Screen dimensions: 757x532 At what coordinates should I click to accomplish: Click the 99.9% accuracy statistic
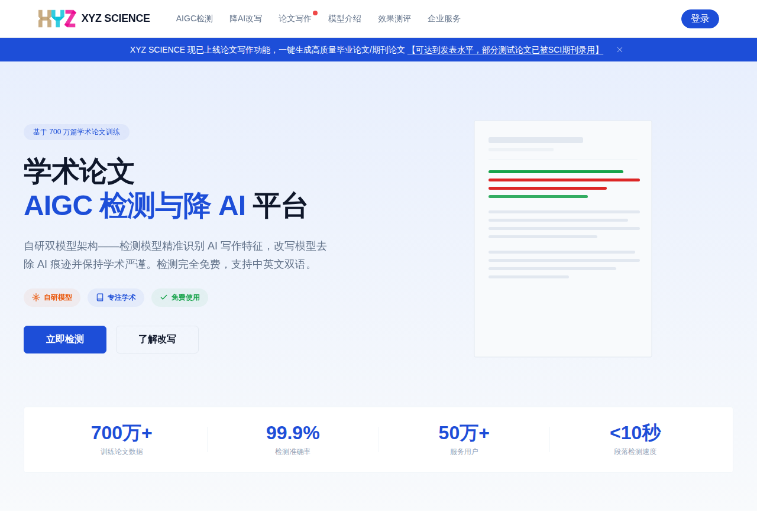293,433
